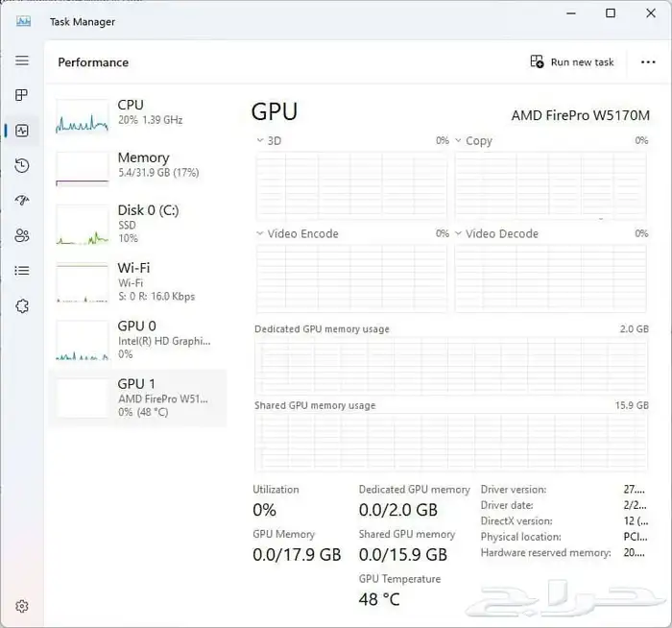
Task: Open the Services sidebar icon
Action: pyautogui.click(x=22, y=306)
